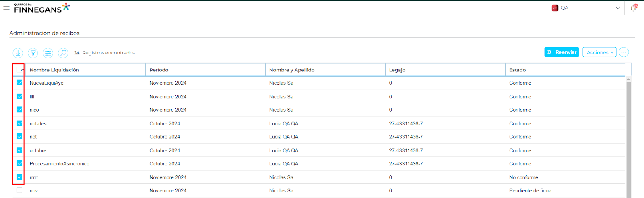Uncheck the NuevaLiquiAye row checkbox
Screen dimensions: 644x198
19,83
